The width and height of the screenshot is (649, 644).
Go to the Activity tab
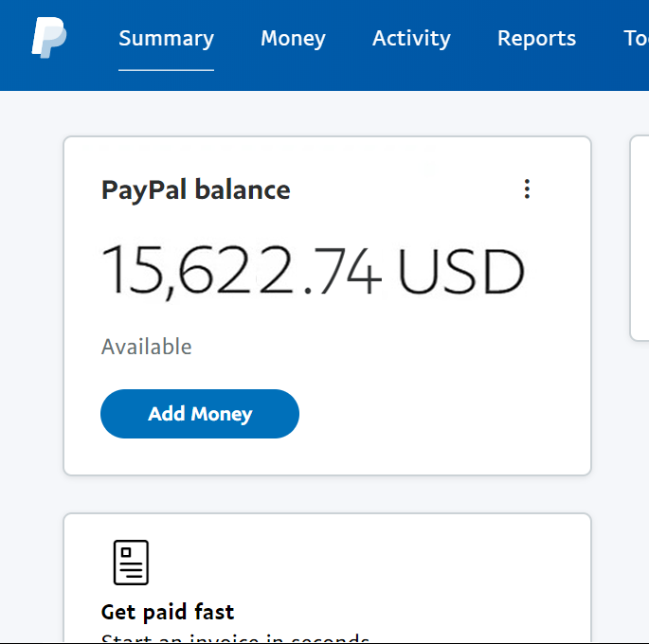411,39
